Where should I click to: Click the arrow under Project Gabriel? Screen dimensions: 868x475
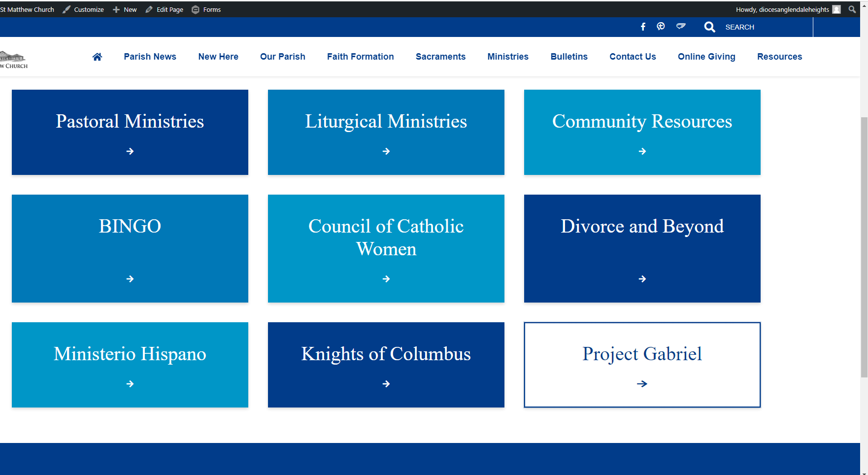tap(642, 384)
